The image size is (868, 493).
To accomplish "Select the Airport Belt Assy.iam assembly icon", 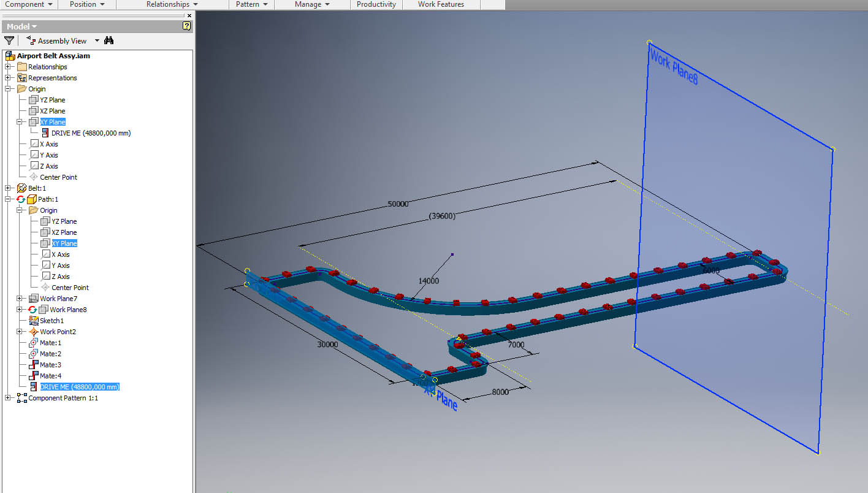I will coord(10,56).
